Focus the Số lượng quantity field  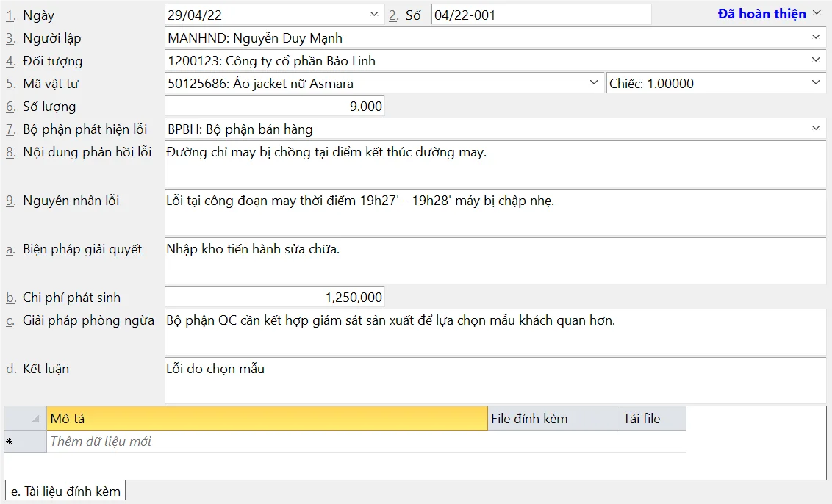(x=274, y=107)
